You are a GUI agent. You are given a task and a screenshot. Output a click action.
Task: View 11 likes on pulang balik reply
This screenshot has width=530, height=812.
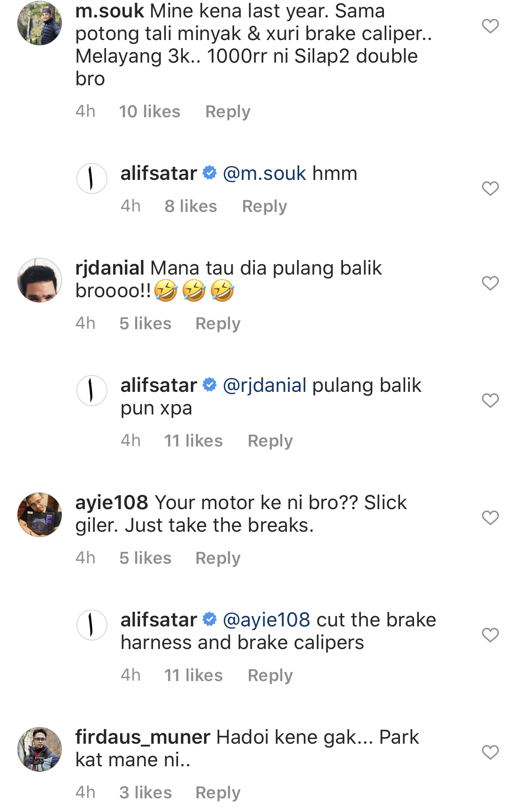[193, 441]
